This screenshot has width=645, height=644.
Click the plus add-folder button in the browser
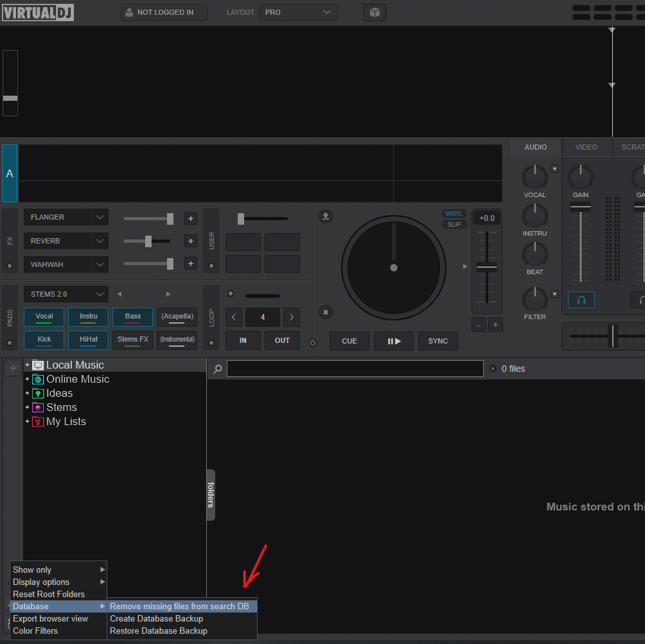pos(13,368)
